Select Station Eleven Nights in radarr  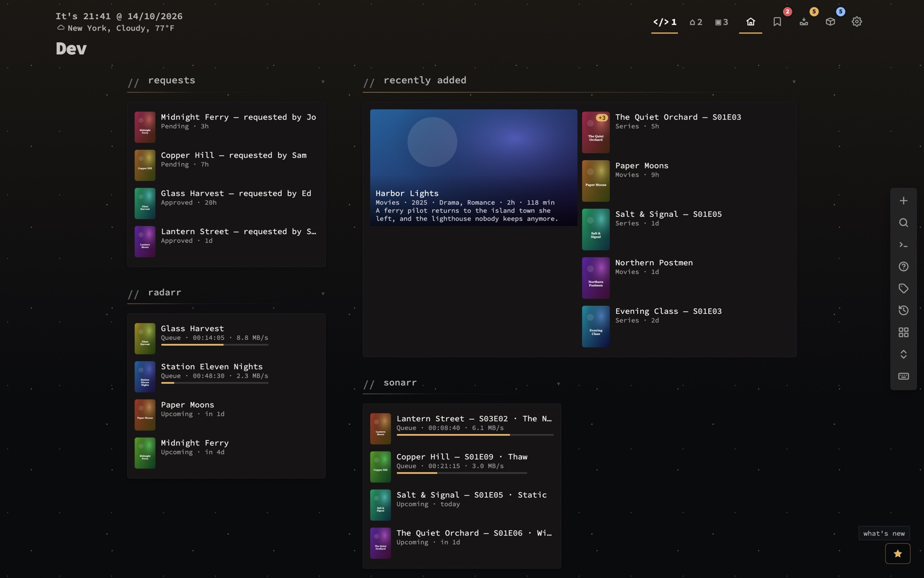[226, 377]
